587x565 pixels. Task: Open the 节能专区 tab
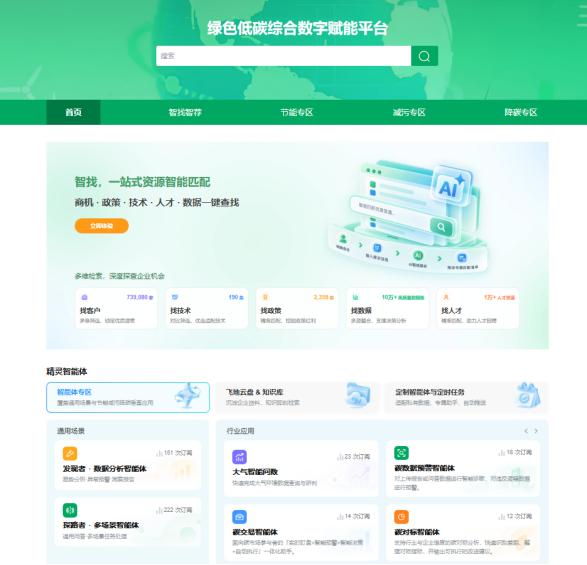[x=297, y=112]
